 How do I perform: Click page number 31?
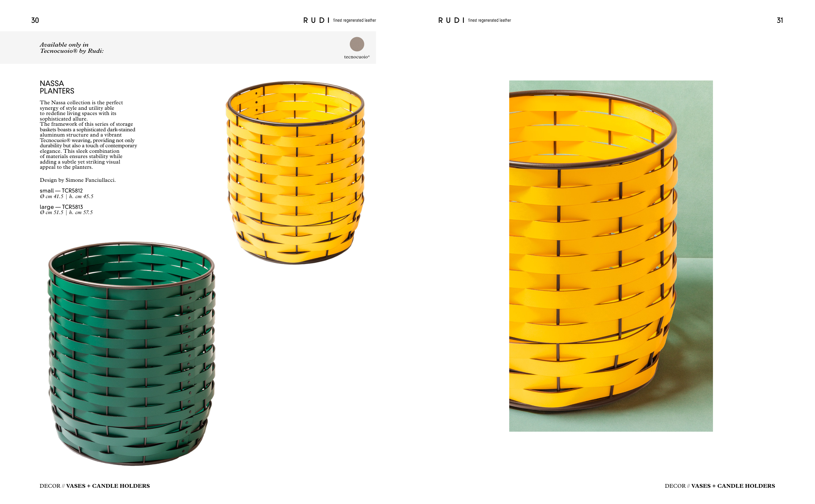780,20
